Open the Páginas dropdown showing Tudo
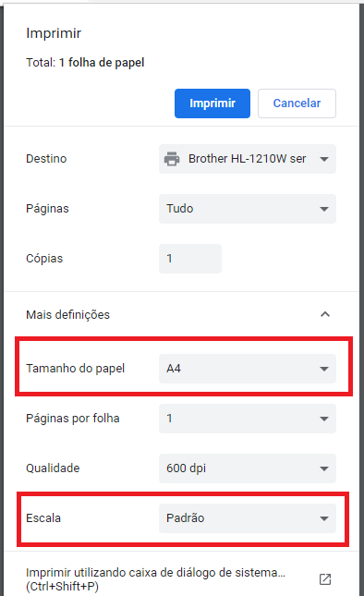Image resolution: width=364 pixels, height=596 pixels. point(248,209)
